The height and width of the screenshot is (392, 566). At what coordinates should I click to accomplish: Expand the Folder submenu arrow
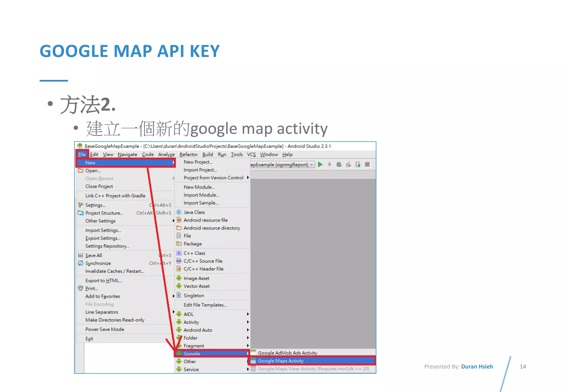pyautogui.click(x=248, y=338)
